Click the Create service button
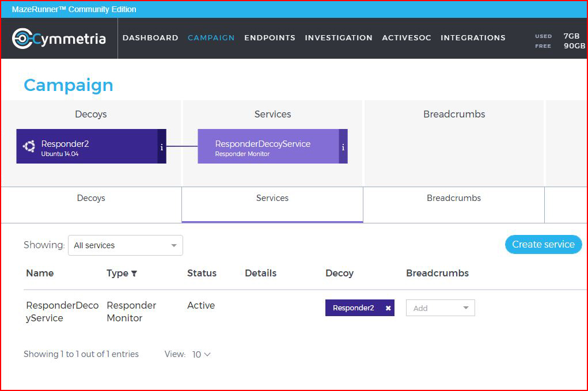This screenshot has height=391, width=588. pyautogui.click(x=544, y=244)
